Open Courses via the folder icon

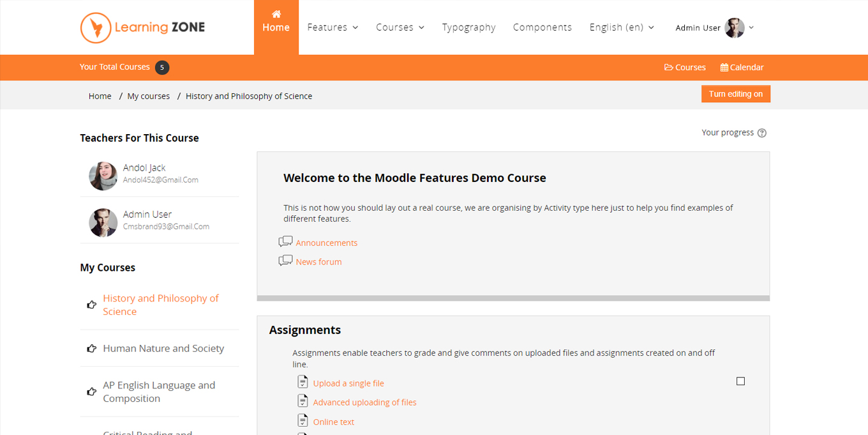668,67
